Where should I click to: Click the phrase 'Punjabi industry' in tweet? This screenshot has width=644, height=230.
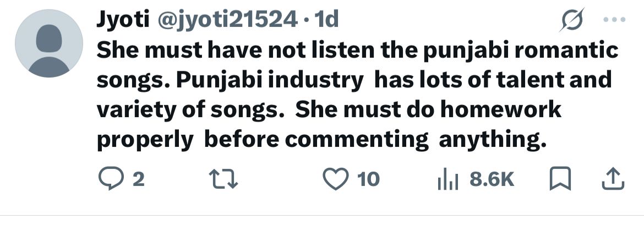pos(270,80)
